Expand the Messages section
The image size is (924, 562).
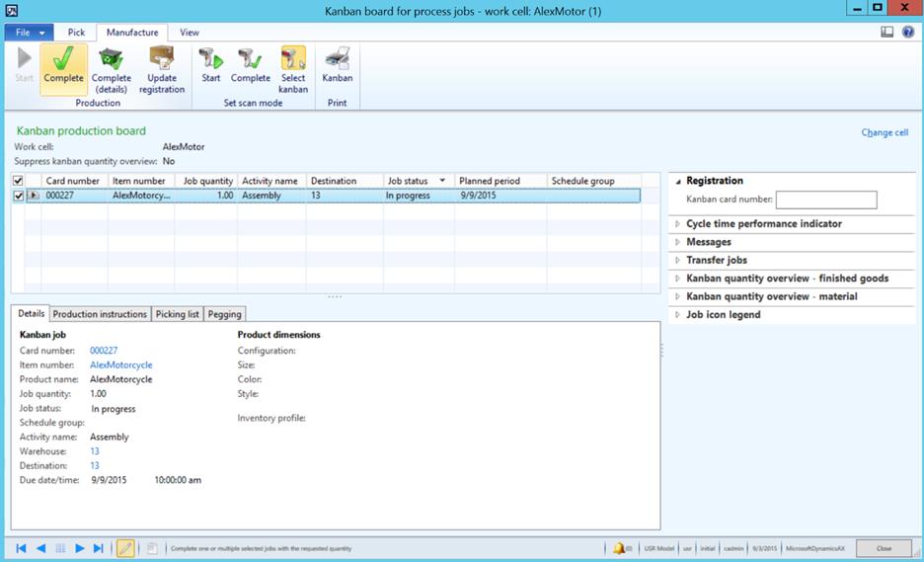(677, 242)
